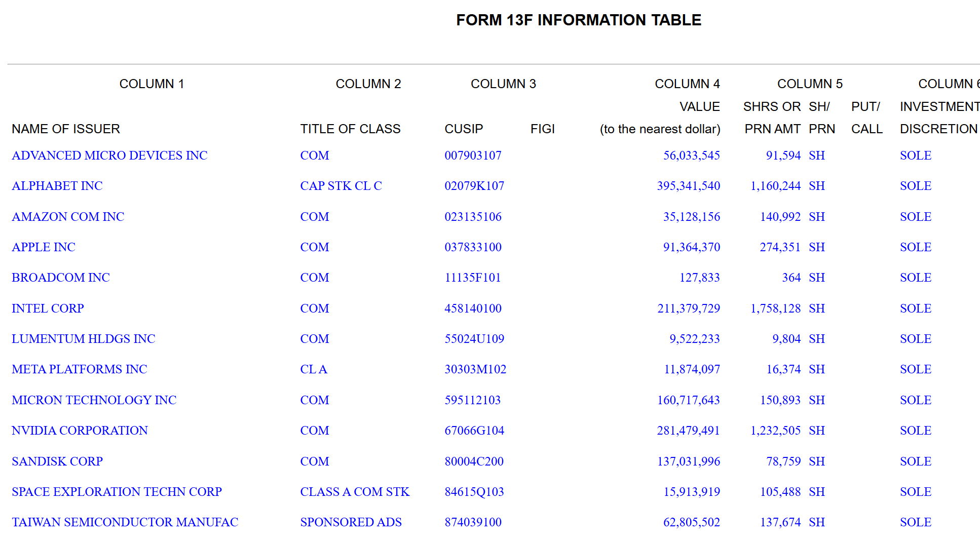
Task: Select the ALPHABET INC issuer entry
Action: click(57, 186)
